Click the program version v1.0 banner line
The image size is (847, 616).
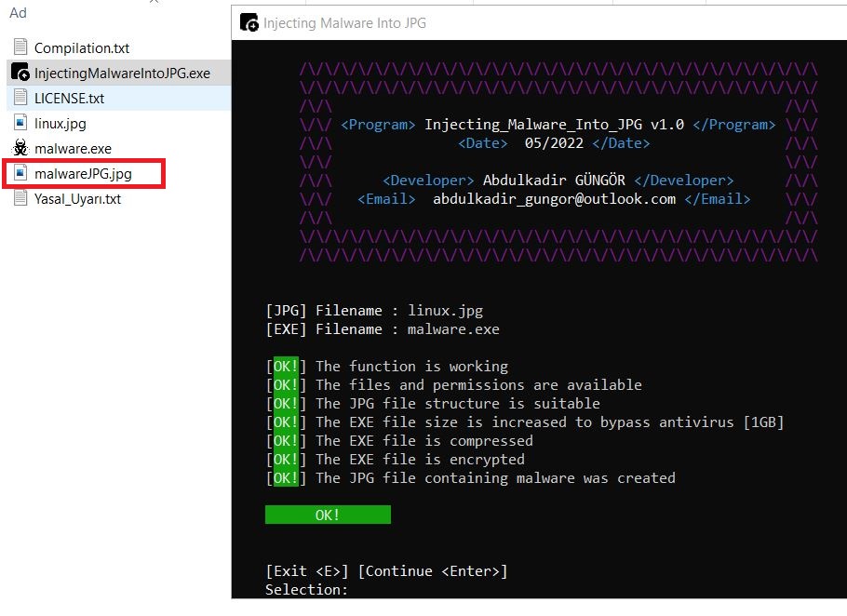[x=558, y=125]
